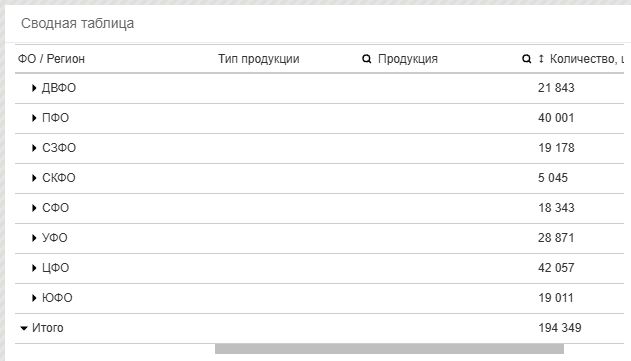
Task: Click the horizontal scrollbar thumb
Action: tap(389, 349)
